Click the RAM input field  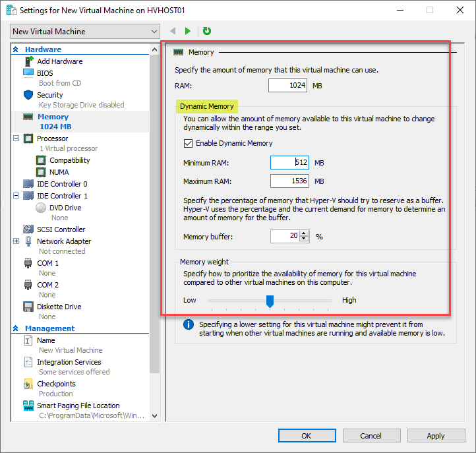[x=288, y=85]
